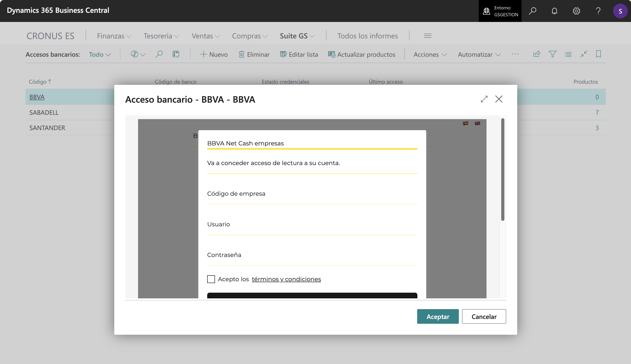
Task: Open the Acciones dropdown
Action: 430,54
